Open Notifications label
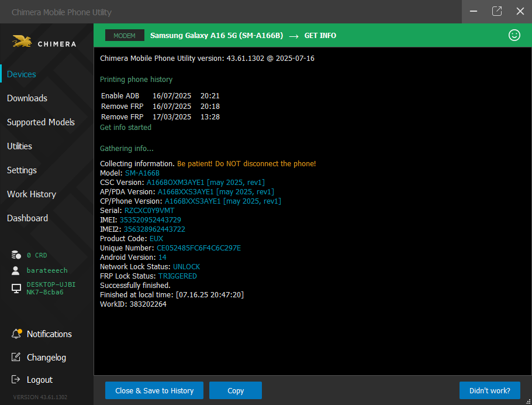This screenshot has width=532, height=405. coord(49,334)
